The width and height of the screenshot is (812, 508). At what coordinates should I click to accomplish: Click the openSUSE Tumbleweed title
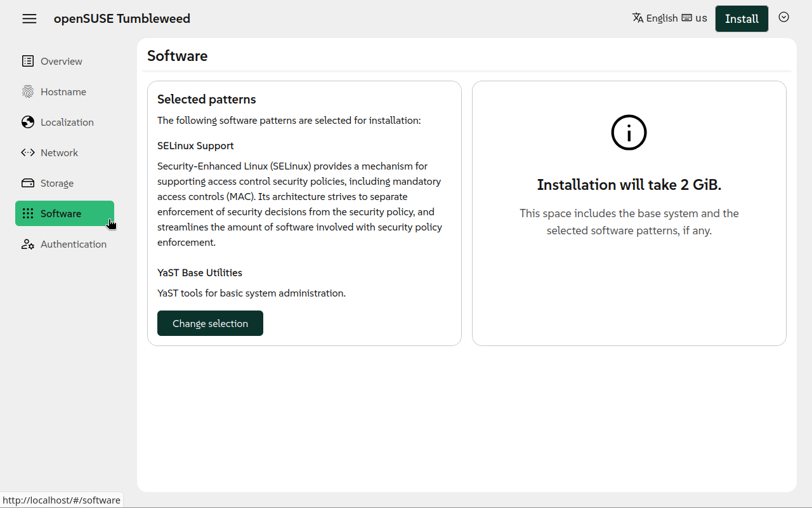pyautogui.click(x=122, y=18)
